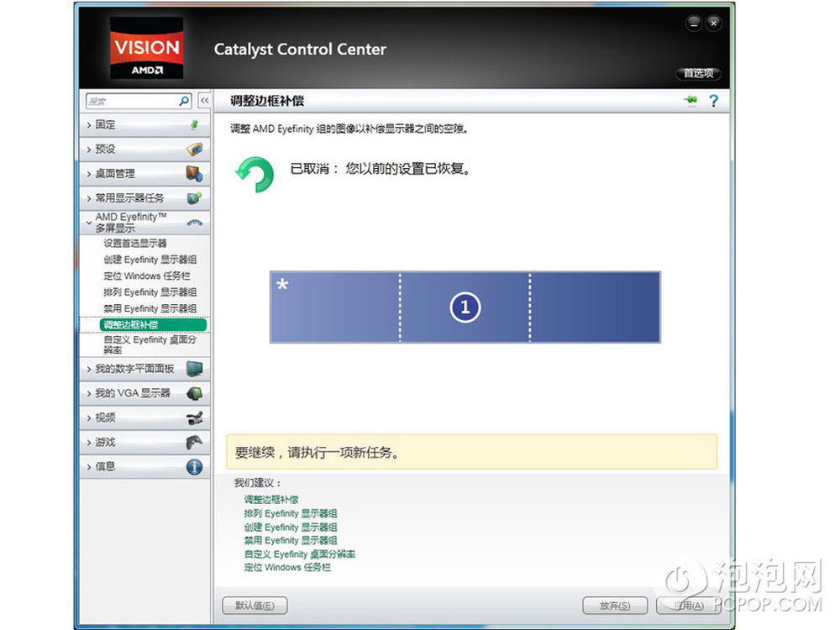Image resolution: width=840 pixels, height=630 pixels.
Task: Expand the 视频 group chevron
Action: coord(89,417)
